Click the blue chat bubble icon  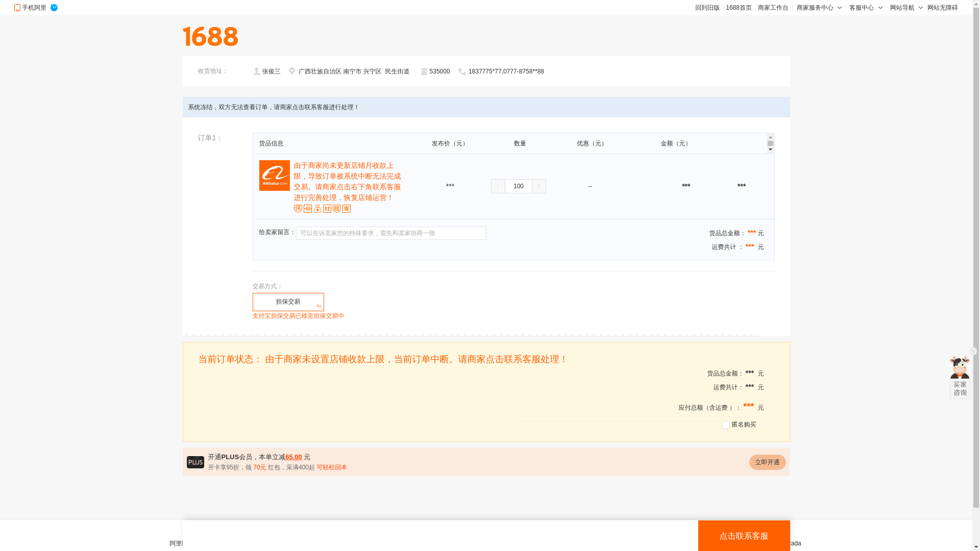(x=54, y=8)
